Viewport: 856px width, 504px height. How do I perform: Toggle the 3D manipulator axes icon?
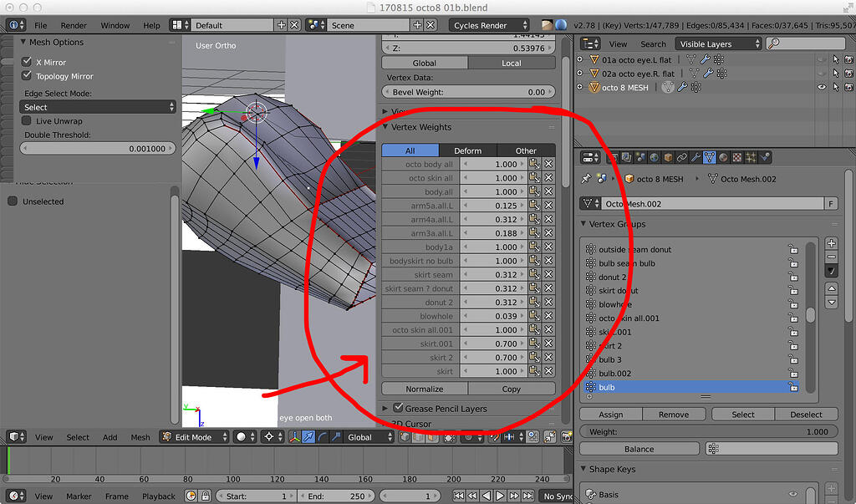tap(295, 437)
